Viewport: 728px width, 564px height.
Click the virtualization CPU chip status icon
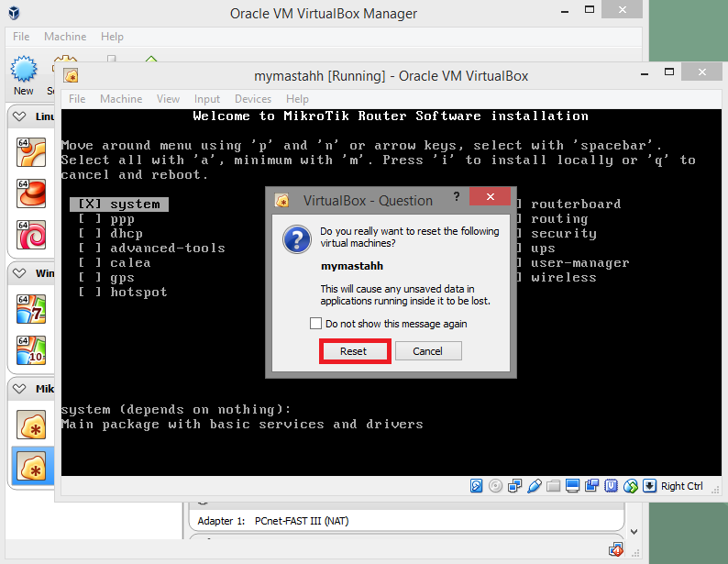point(611,486)
